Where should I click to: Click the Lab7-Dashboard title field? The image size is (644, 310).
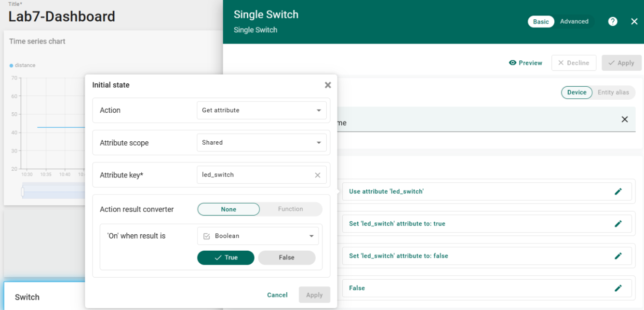62,16
